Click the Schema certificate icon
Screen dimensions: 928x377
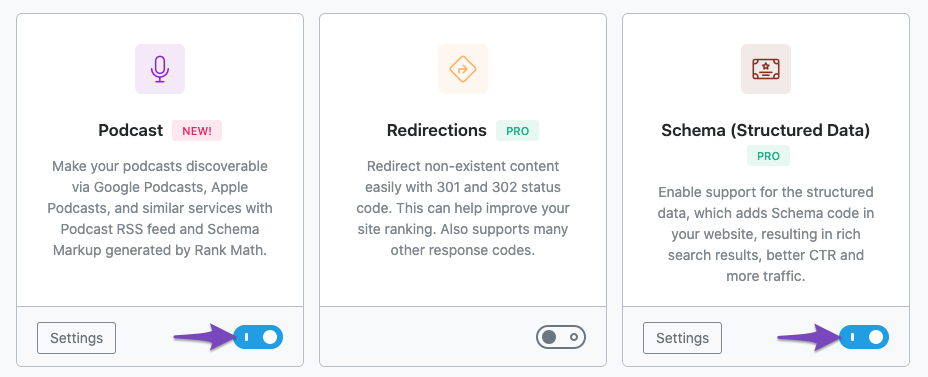tap(766, 69)
